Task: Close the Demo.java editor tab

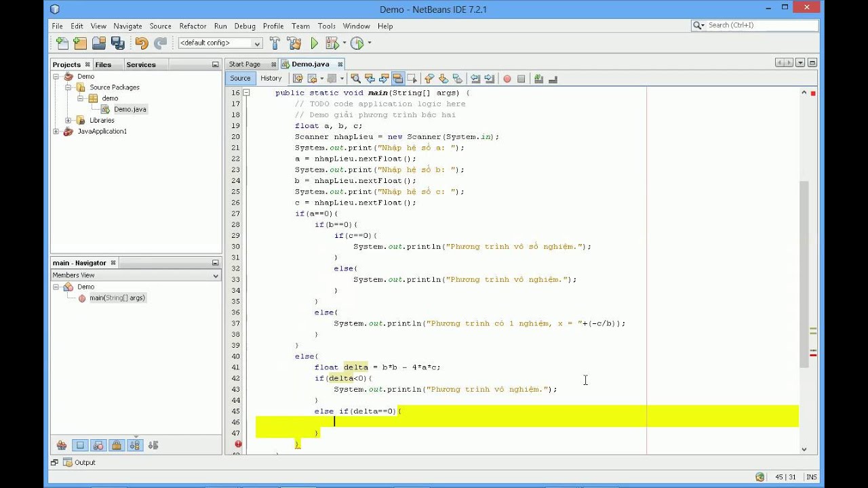Action: (339, 64)
